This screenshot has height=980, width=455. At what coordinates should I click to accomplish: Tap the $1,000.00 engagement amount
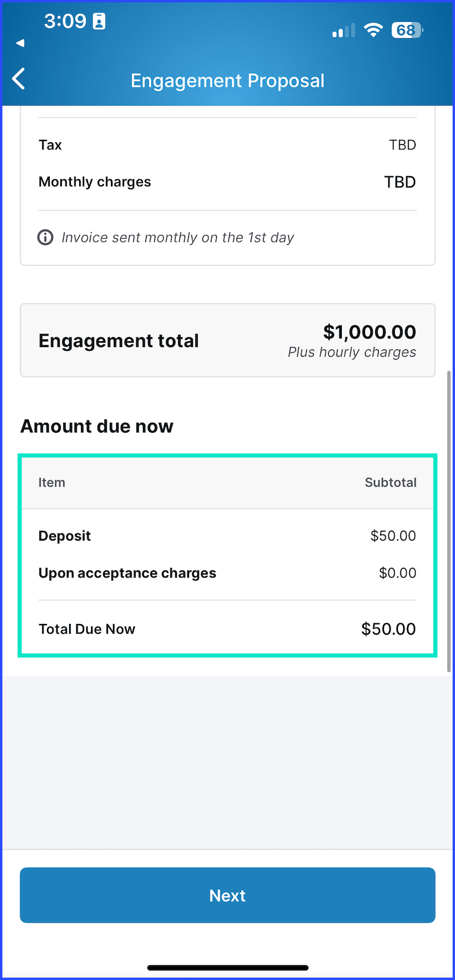pyautogui.click(x=369, y=332)
